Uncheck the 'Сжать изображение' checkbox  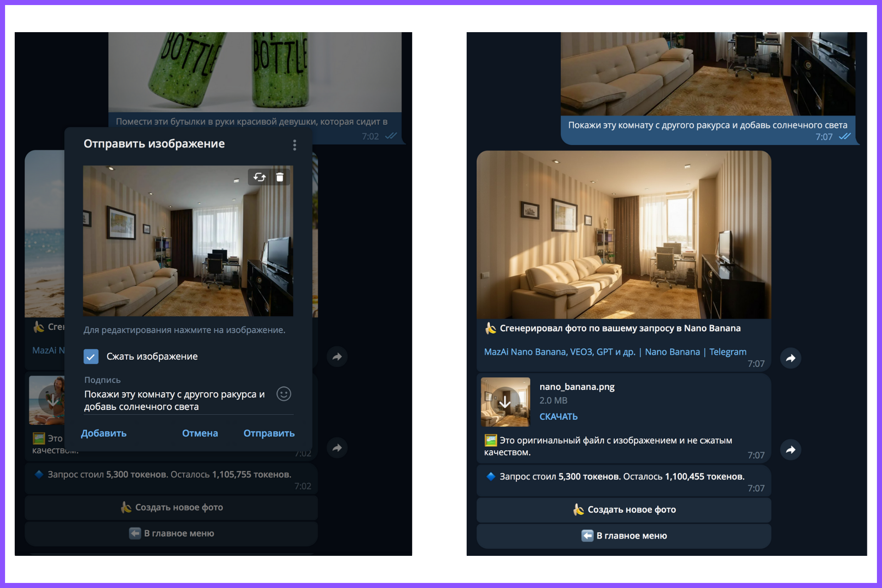(91, 356)
